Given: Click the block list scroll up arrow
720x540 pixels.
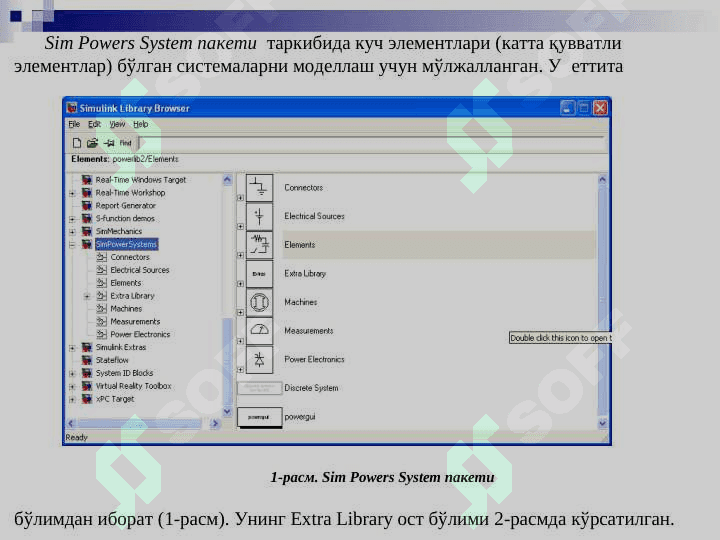Looking at the screenshot, I should pos(602,180).
